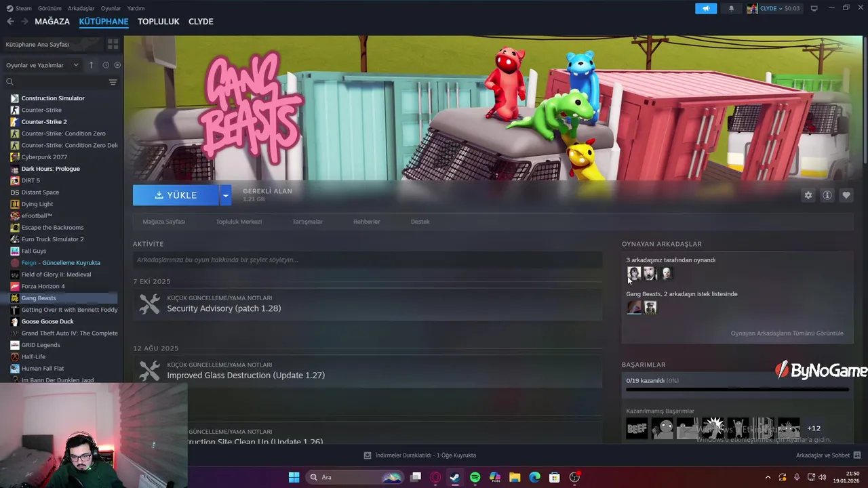
Task: Switch to MAĞAZA tab
Action: [x=52, y=22]
